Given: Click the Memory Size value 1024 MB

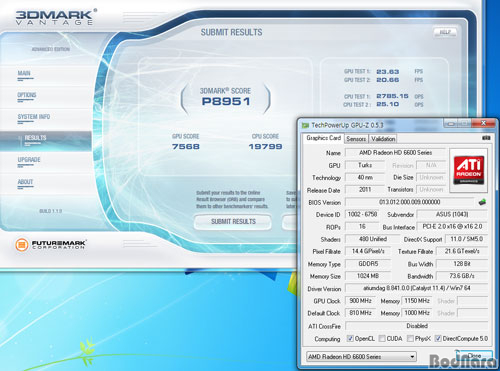Looking at the screenshot, I should pyautogui.click(x=368, y=276).
